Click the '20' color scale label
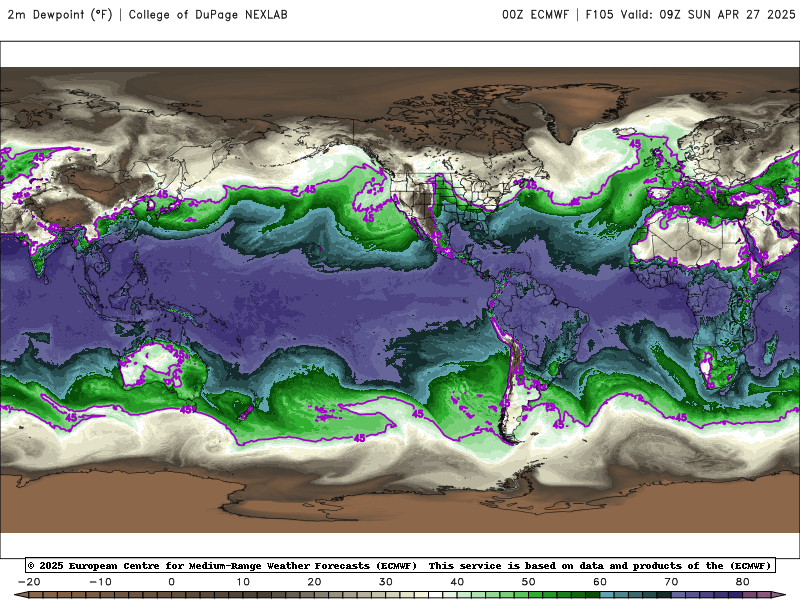Viewport: 800px width, 600px height. [314, 582]
